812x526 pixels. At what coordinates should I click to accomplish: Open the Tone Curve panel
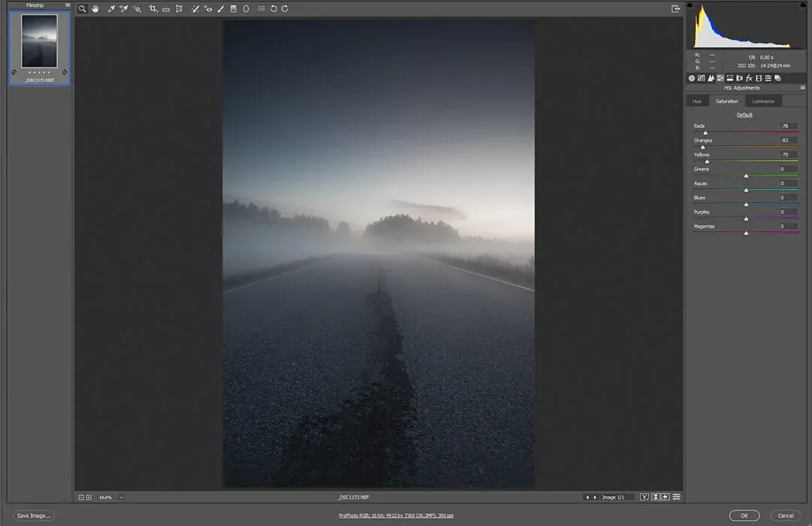pyautogui.click(x=701, y=78)
